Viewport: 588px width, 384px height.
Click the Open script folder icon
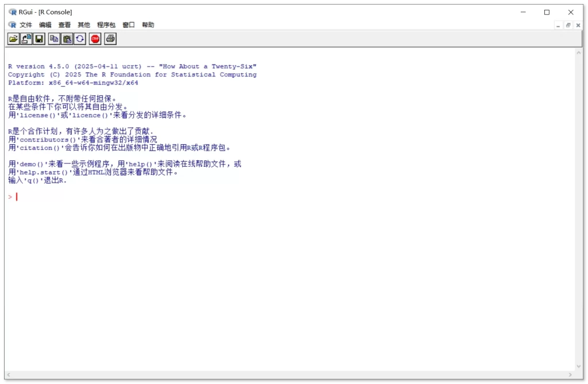(x=13, y=39)
